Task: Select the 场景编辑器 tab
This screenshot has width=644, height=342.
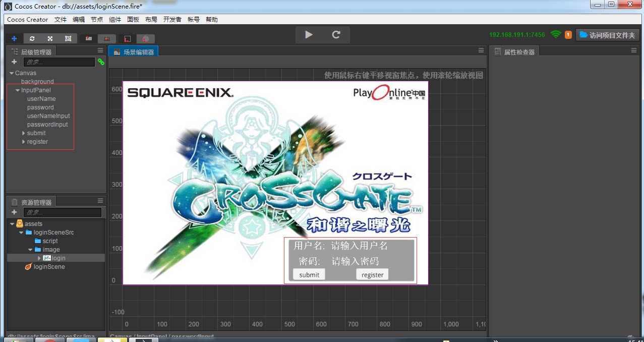Action: click(x=134, y=51)
